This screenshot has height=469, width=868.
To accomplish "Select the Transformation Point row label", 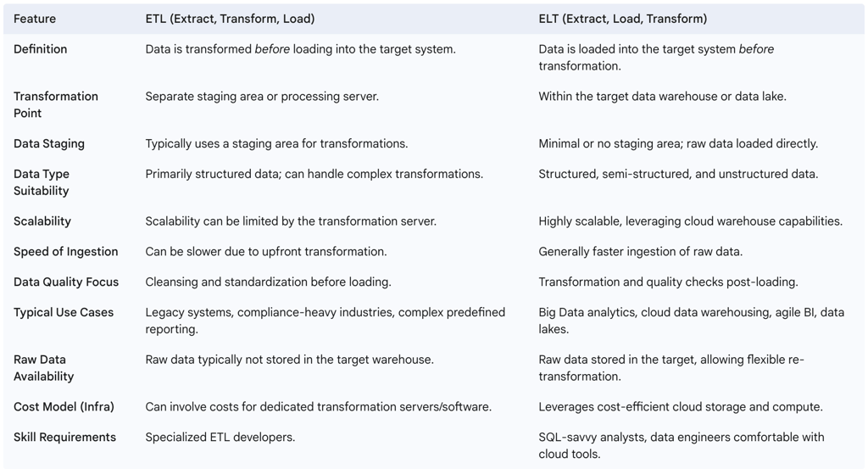I will [x=56, y=104].
